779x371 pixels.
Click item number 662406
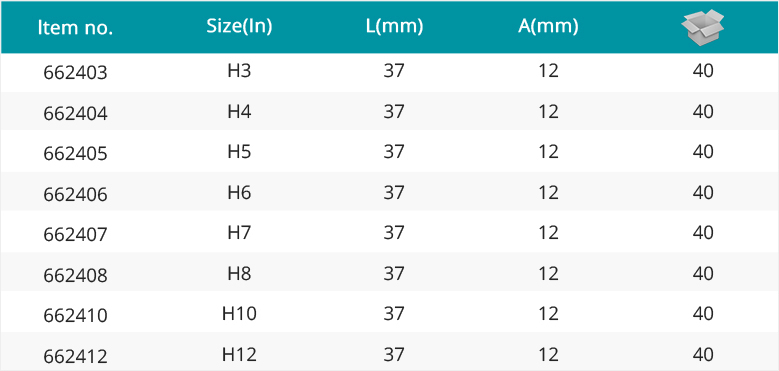pos(76,194)
